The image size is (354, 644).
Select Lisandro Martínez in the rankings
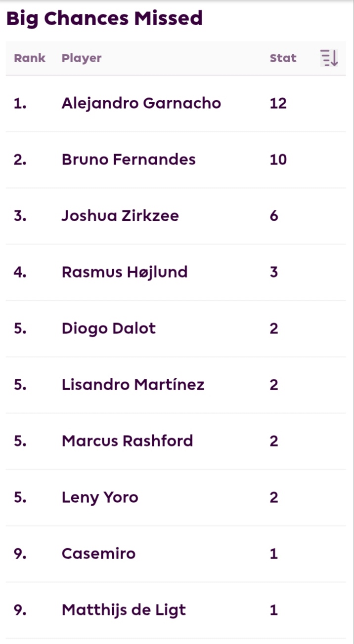(176, 385)
